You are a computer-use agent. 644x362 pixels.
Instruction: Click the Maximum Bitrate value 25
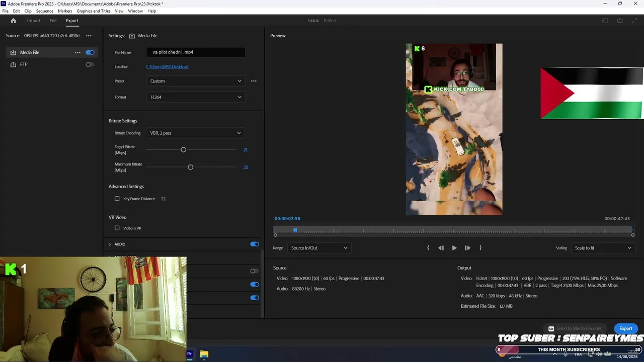[246, 167]
